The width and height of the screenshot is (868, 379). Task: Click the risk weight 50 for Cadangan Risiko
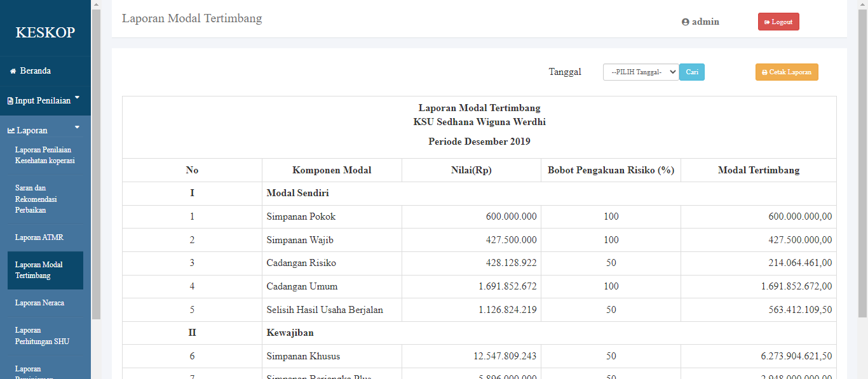click(611, 263)
